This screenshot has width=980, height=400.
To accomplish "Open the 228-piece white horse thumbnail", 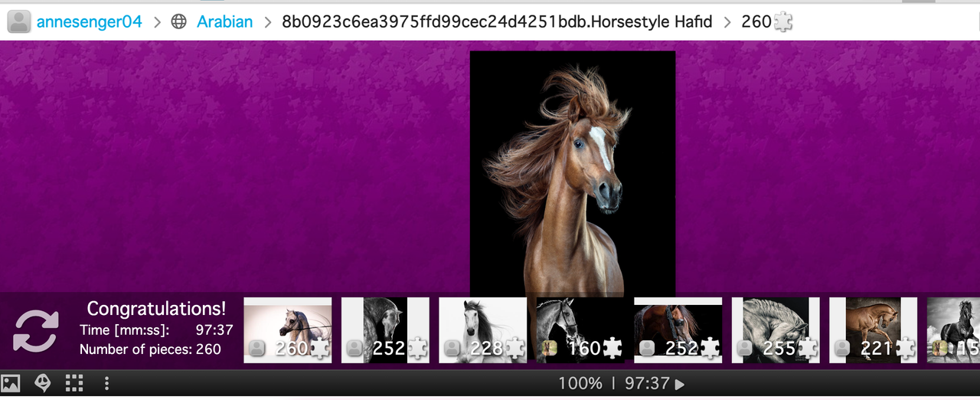I will pyautogui.click(x=483, y=330).
